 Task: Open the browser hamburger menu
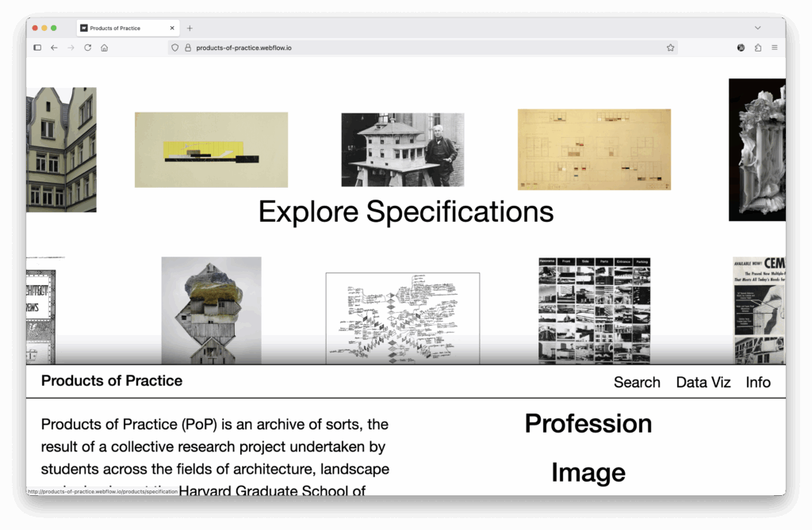tap(775, 48)
